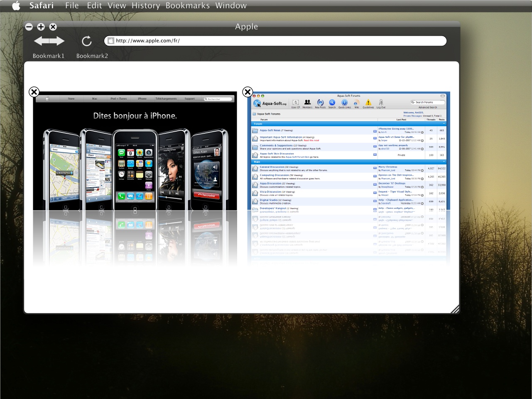Close the Aqua-Soft Forums page thumbnail
Image resolution: width=532 pixels, height=399 pixels.
[248, 92]
